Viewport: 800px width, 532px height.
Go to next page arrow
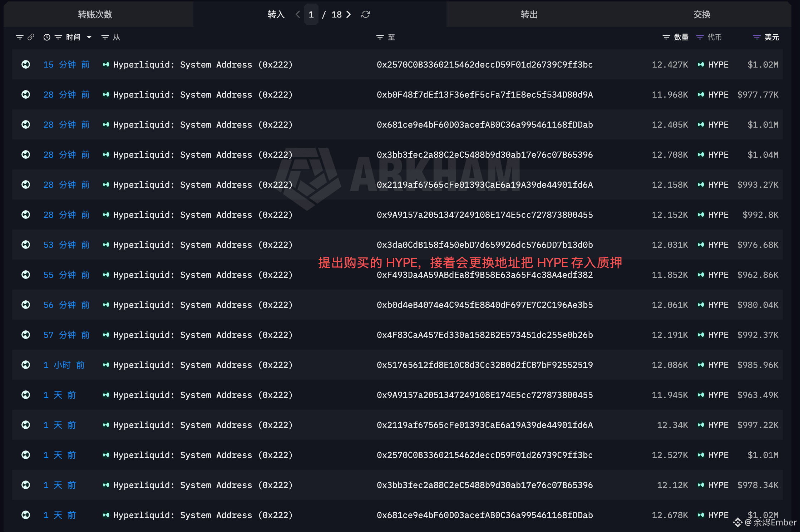coord(349,14)
